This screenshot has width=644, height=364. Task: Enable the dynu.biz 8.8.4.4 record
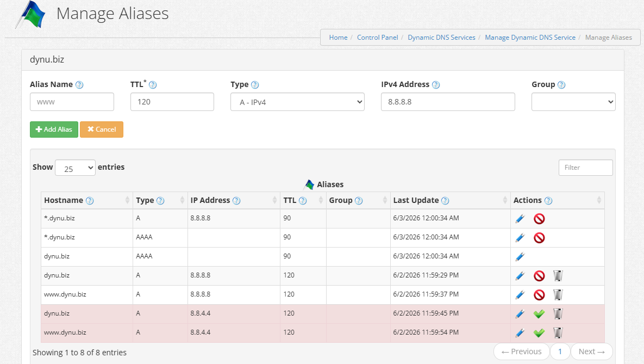(539, 314)
